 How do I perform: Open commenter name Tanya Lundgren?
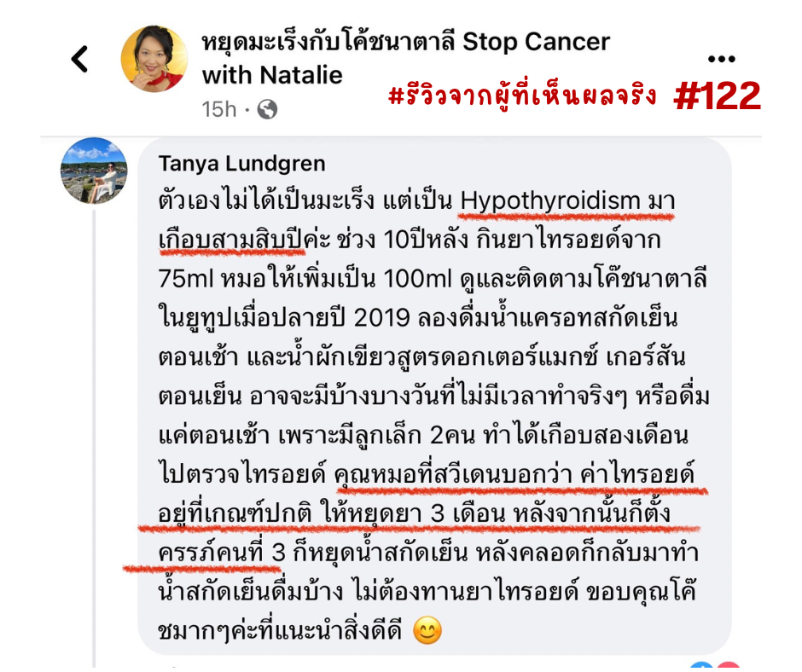[242, 164]
